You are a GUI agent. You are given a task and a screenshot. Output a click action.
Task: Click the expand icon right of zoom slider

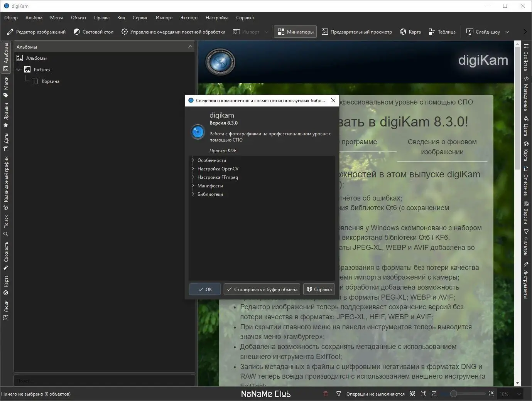[491, 394]
